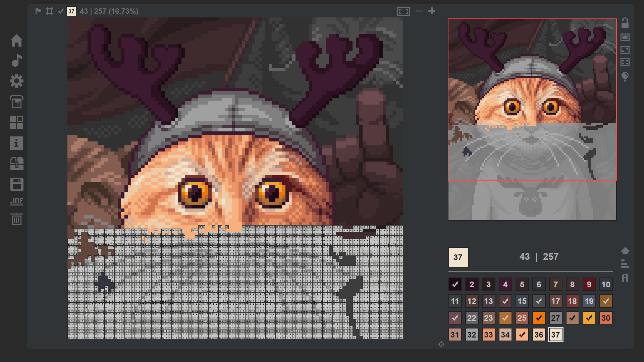The width and height of the screenshot is (644, 362).
Task: Select color swatch number 25
Action: [x=522, y=318]
